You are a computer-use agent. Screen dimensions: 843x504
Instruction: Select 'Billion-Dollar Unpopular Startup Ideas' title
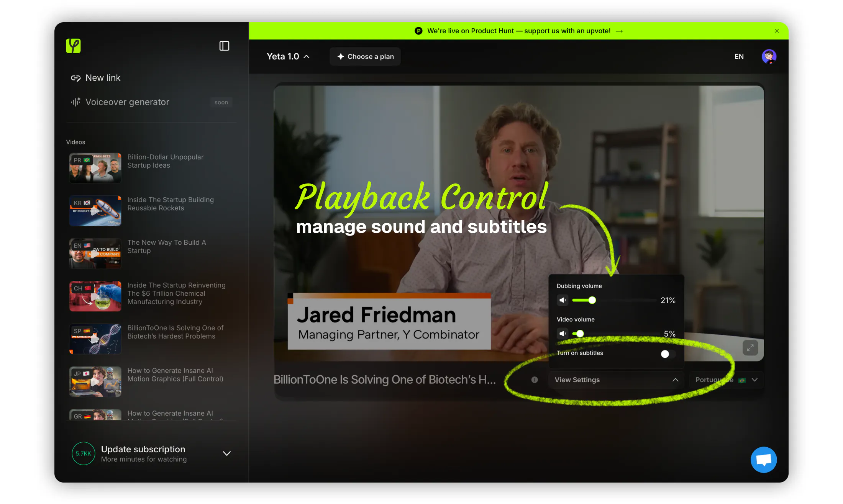click(165, 161)
